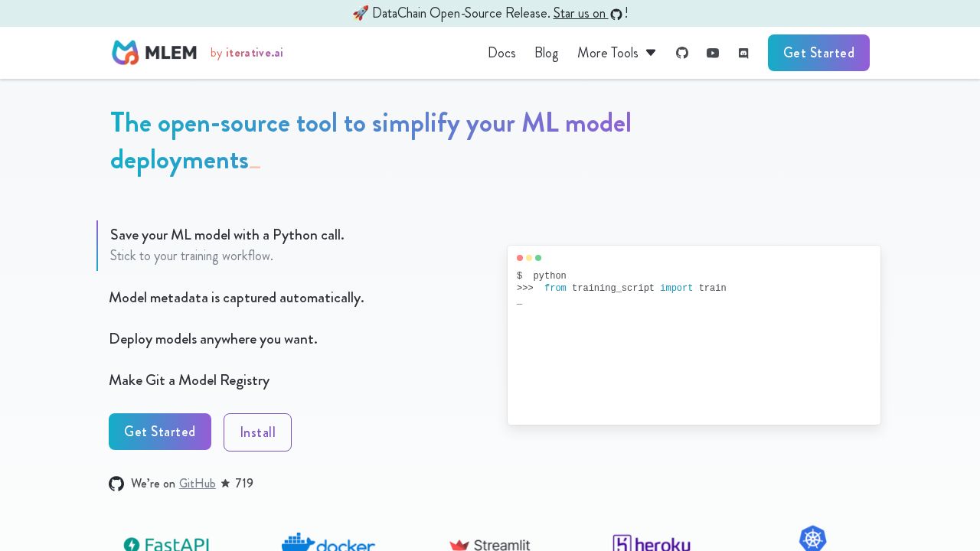Select "Deploy models anywhere you want"

point(213,339)
